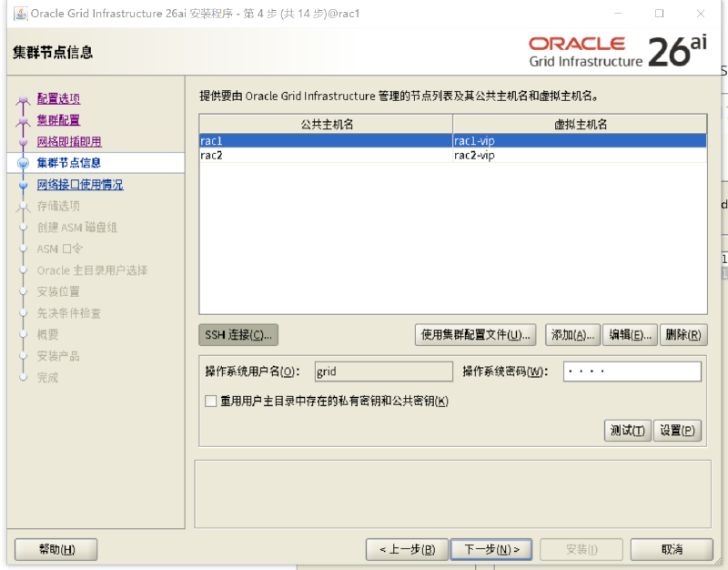Enable 重用用户主目录中存在的私有密钥和公共密钥 checkbox
The width and height of the screenshot is (728, 570).
211,401
